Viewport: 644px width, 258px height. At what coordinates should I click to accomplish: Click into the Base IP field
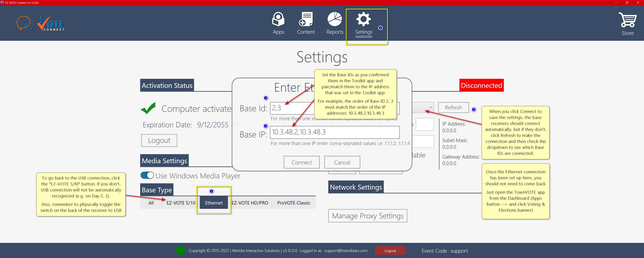click(335, 132)
